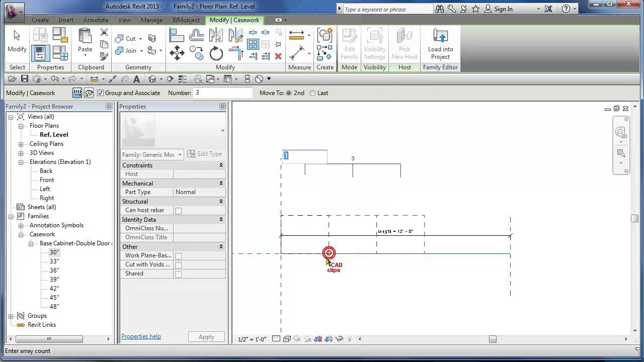
Task: Select the 36" cabinet type
Action: 54,270
